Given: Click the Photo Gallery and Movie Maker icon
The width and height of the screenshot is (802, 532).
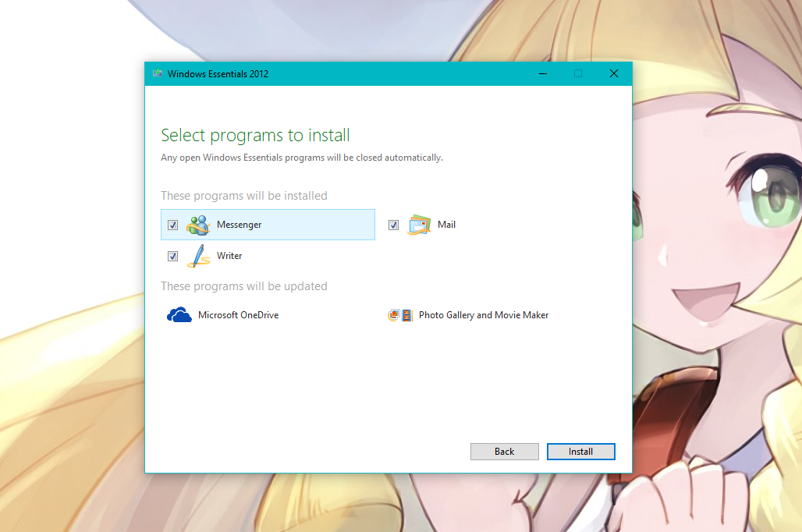Looking at the screenshot, I should (x=400, y=315).
